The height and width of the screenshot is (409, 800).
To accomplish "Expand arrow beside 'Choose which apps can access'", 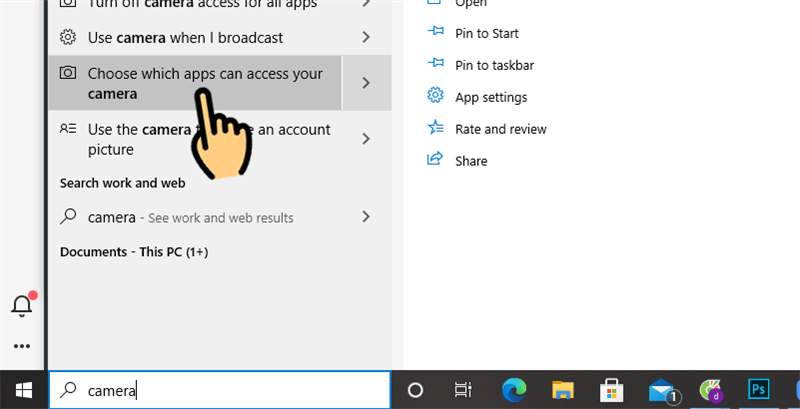I will pos(366,83).
